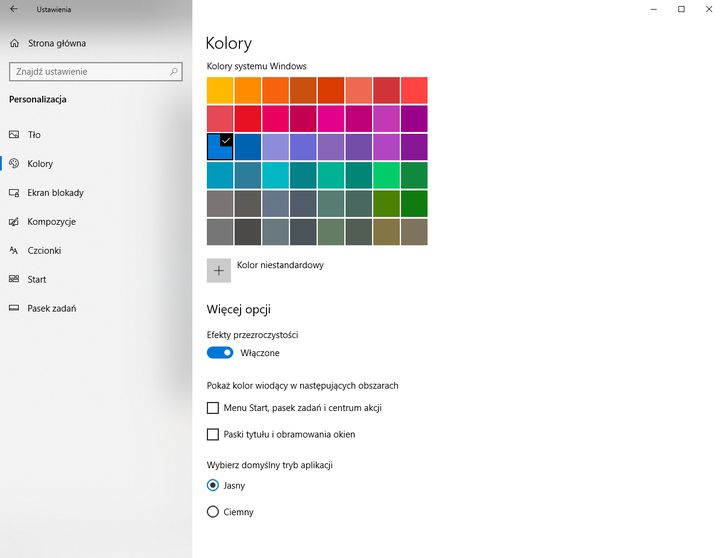Choose the bright green swatch in the grid

pyautogui.click(x=386, y=175)
